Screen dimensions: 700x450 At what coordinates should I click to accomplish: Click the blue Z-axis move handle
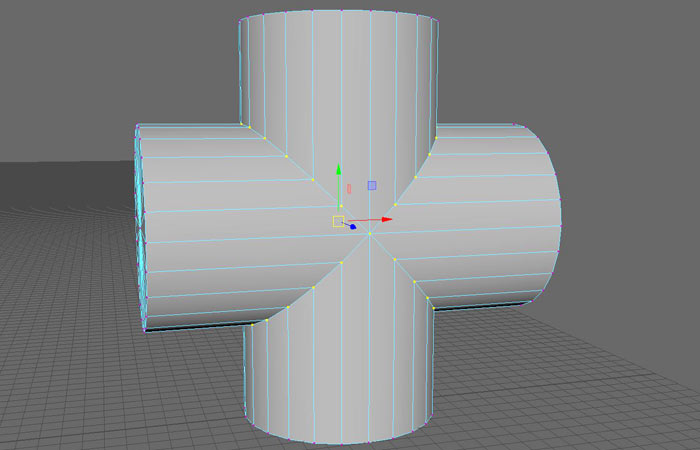tap(353, 227)
